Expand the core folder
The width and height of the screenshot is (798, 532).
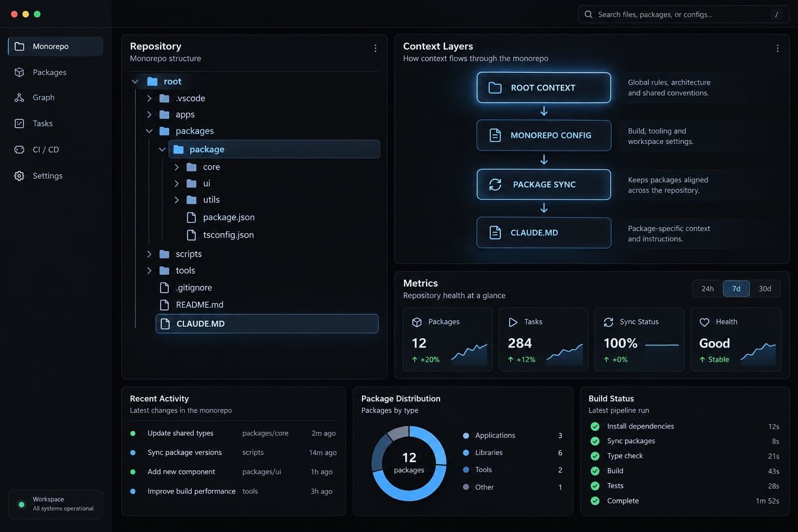[x=177, y=167]
